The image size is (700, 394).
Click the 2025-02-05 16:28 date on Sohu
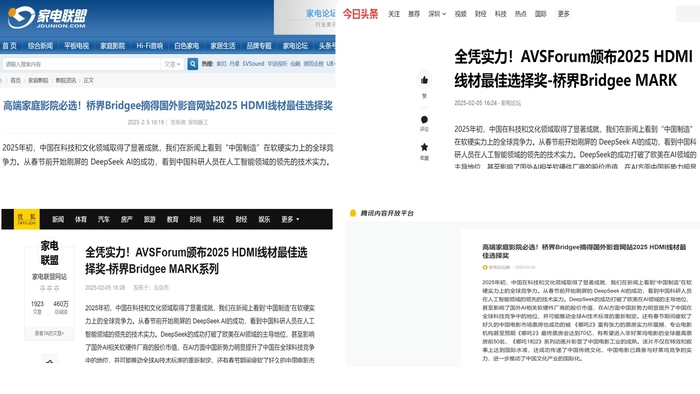pos(105,288)
